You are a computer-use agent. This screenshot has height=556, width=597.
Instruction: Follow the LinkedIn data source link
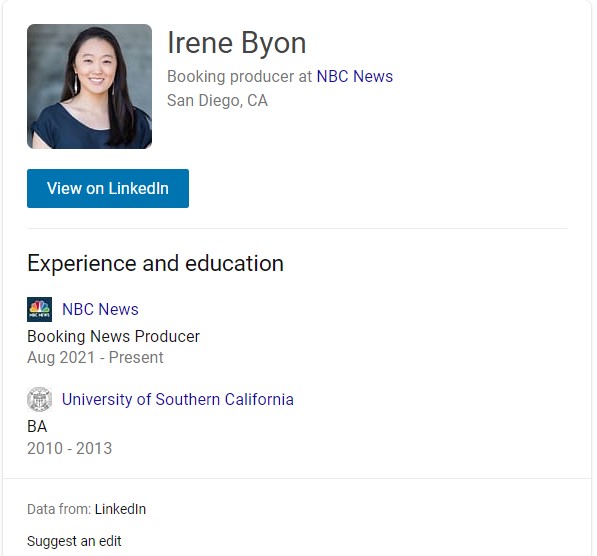tap(120, 509)
